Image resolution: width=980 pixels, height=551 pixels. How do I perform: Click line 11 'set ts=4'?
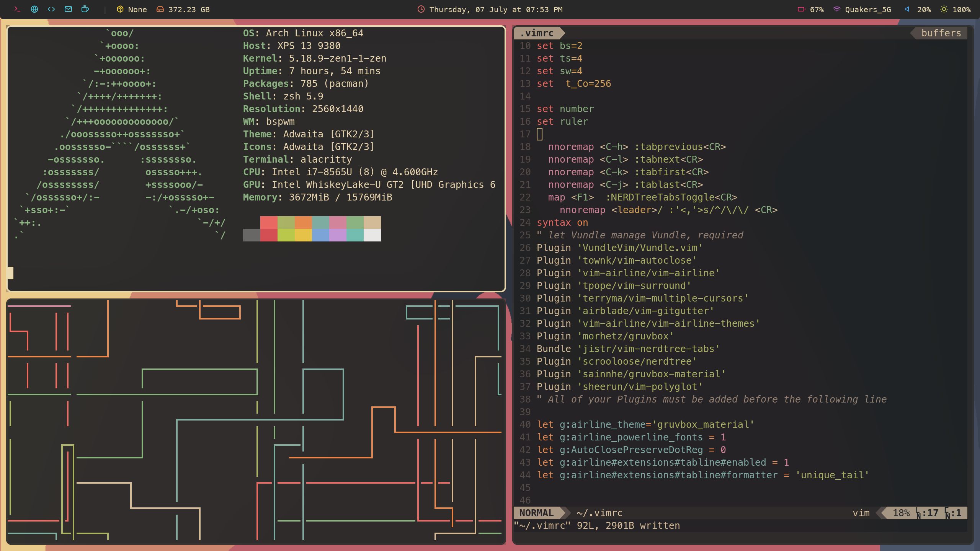(559, 59)
